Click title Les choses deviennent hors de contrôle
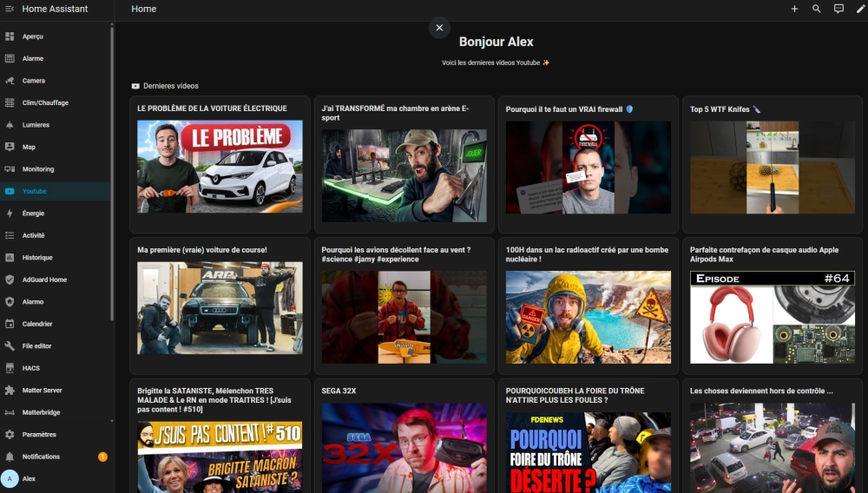This screenshot has width=868, height=493. (x=761, y=391)
